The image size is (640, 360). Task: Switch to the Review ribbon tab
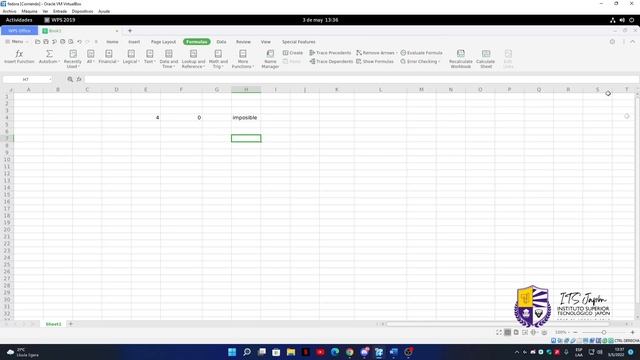243,42
